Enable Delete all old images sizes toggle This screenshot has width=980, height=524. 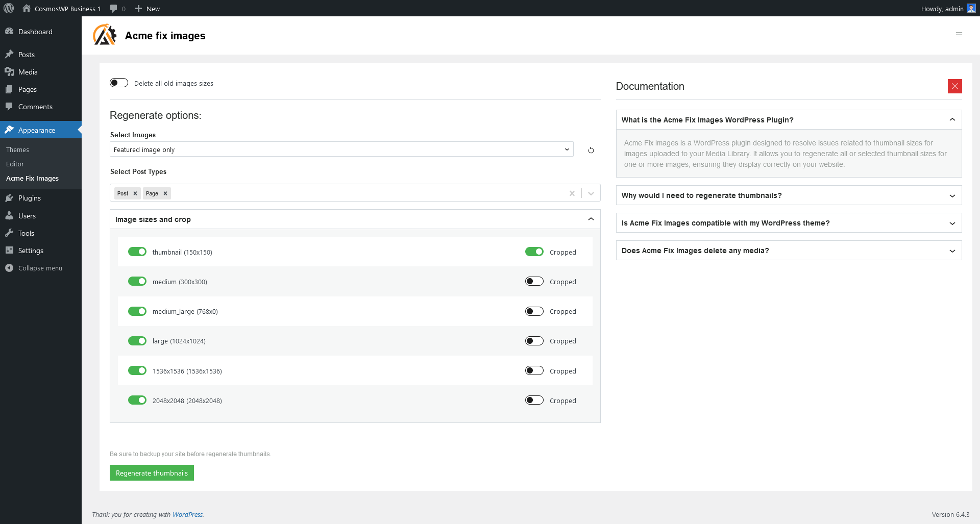119,83
